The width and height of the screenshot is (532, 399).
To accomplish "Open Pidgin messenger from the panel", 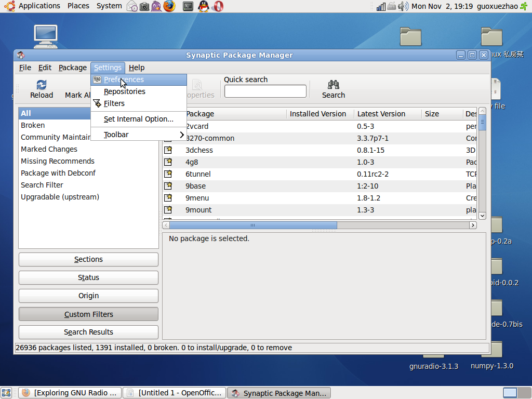I will pyautogui.click(x=156, y=6).
